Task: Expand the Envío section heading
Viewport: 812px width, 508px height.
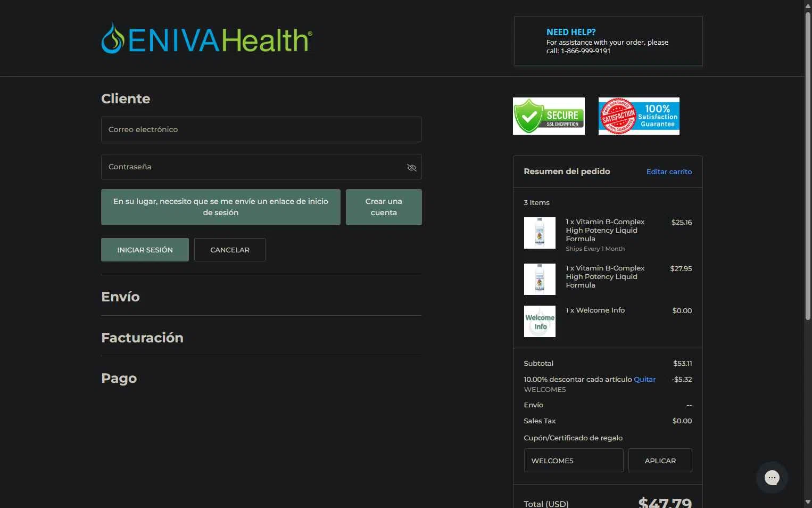Action: 120,297
